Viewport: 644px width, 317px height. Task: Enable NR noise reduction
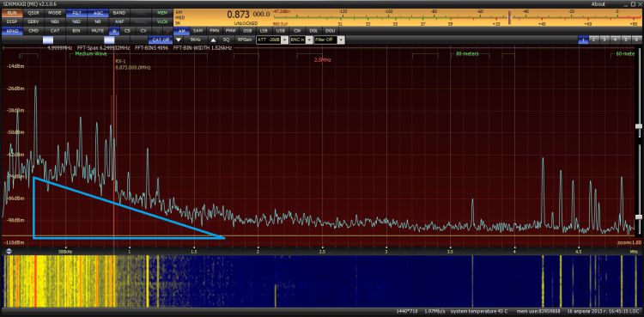(x=98, y=21)
